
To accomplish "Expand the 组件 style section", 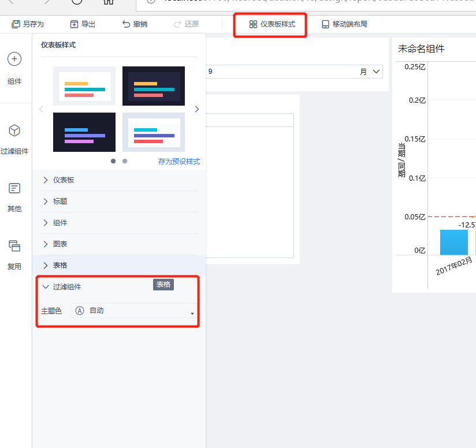I will [119, 223].
